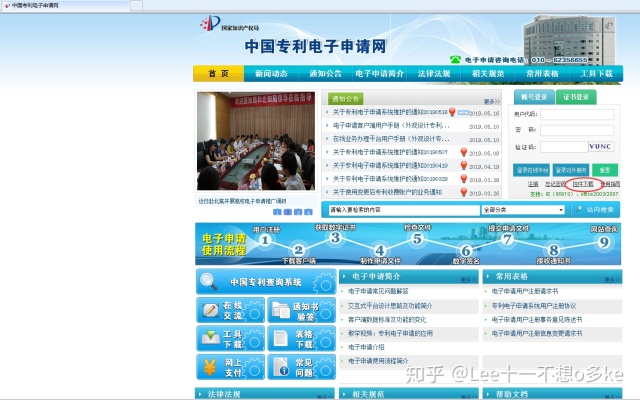Click step 3 获取数字证书 circle
The width and height of the screenshot is (640, 400).
(335, 237)
